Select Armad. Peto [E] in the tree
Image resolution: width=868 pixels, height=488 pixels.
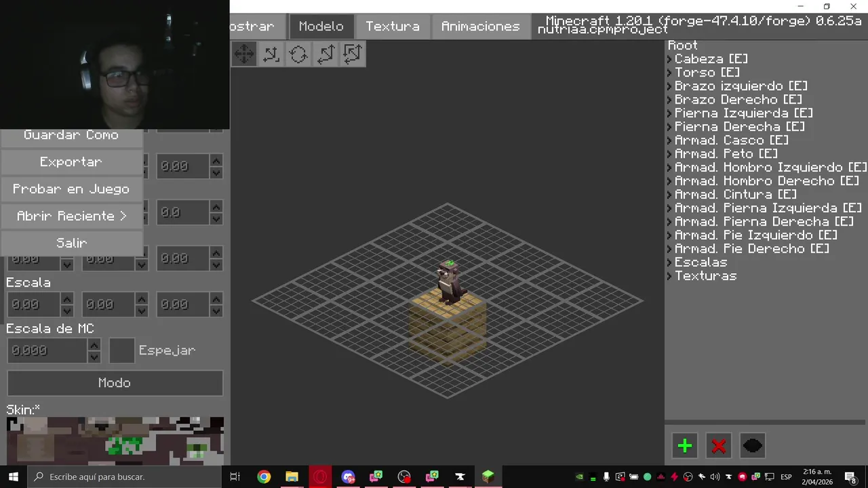coord(726,154)
